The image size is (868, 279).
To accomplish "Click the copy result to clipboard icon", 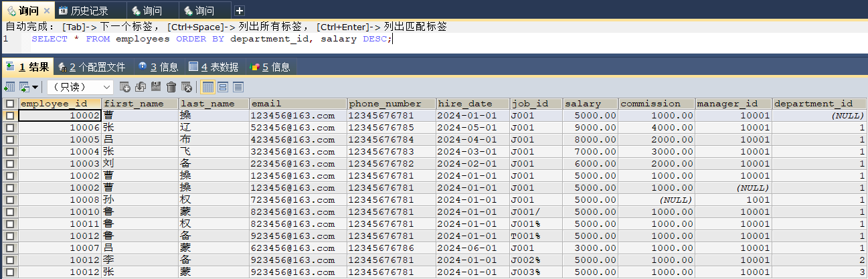I will pos(24,87).
